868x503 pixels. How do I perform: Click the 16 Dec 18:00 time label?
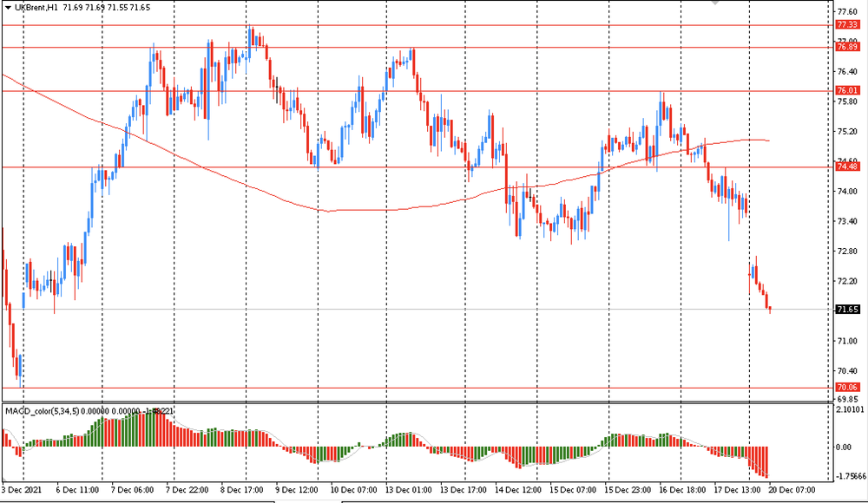[682, 490]
